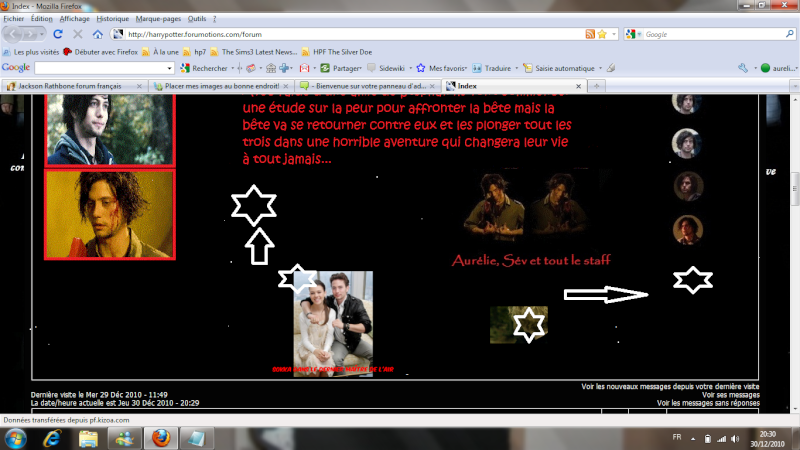Expand the Google toolbar search box dropdown

[x=169, y=68]
